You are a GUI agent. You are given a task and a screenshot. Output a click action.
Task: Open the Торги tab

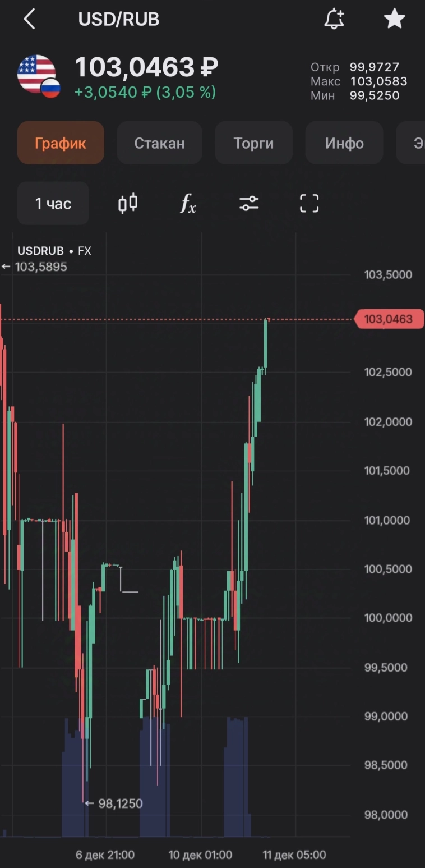coord(253,143)
